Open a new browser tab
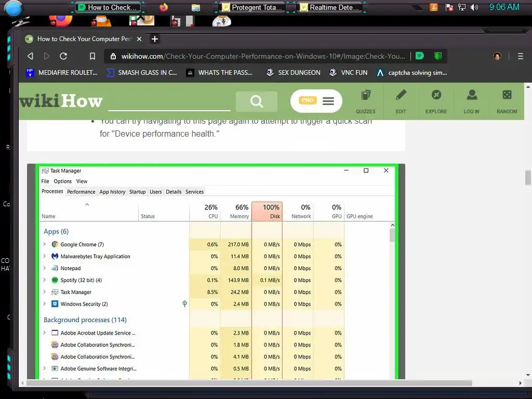The image size is (532, 399). pos(155,39)
